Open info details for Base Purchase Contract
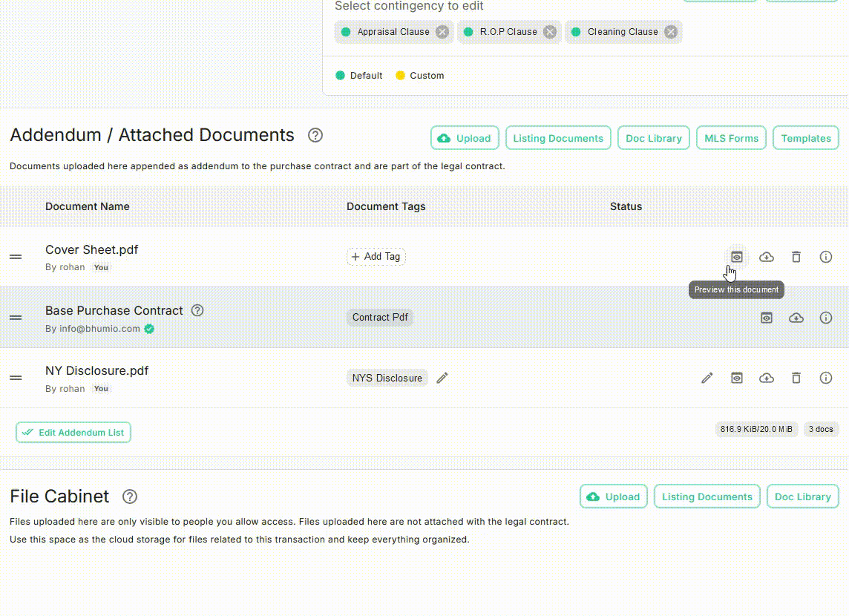This screenshot has width=849, height=616. point(826,318)
